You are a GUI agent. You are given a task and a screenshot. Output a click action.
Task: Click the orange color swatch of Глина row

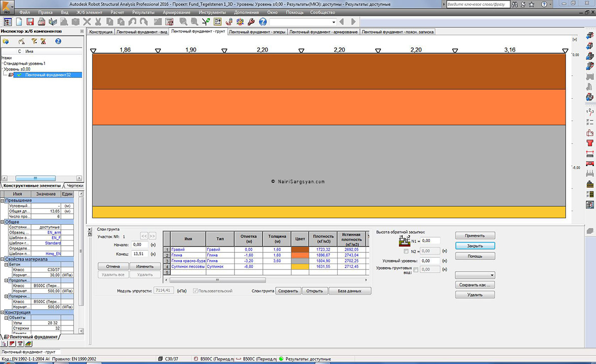300,255
